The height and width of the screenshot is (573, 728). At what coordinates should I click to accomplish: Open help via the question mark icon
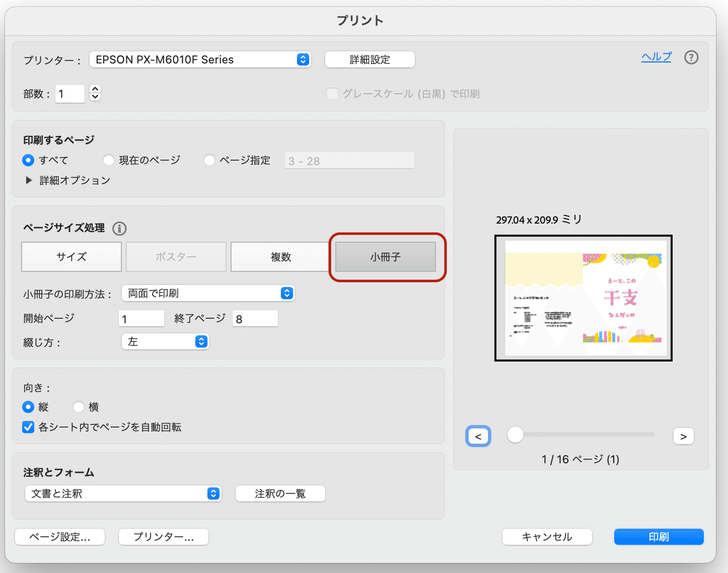(691, 57)
